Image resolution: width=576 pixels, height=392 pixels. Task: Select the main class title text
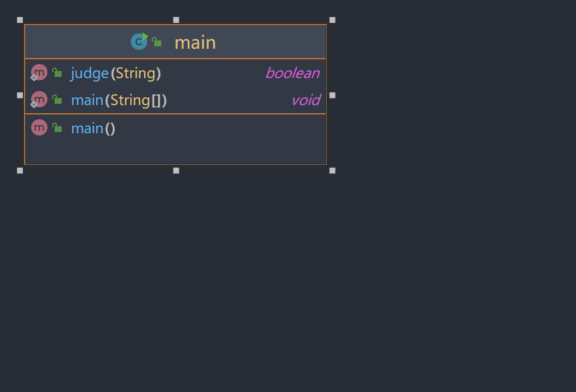tap(195, 42)
